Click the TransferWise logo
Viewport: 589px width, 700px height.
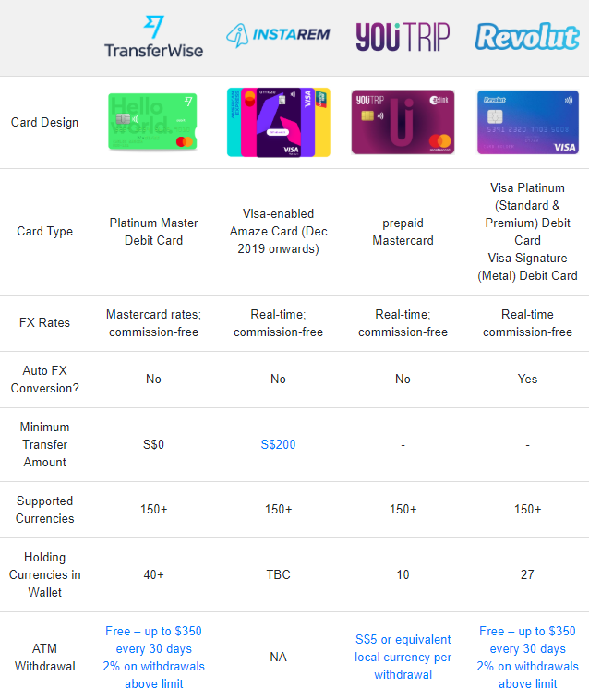click(x=153, y=37)
